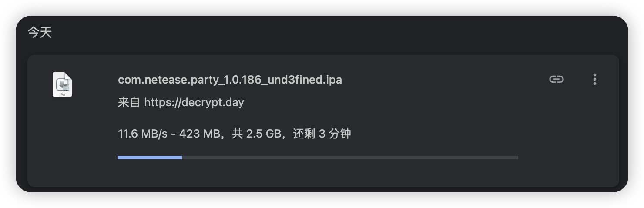Click empty space below the progress bar

pos(318,174)
